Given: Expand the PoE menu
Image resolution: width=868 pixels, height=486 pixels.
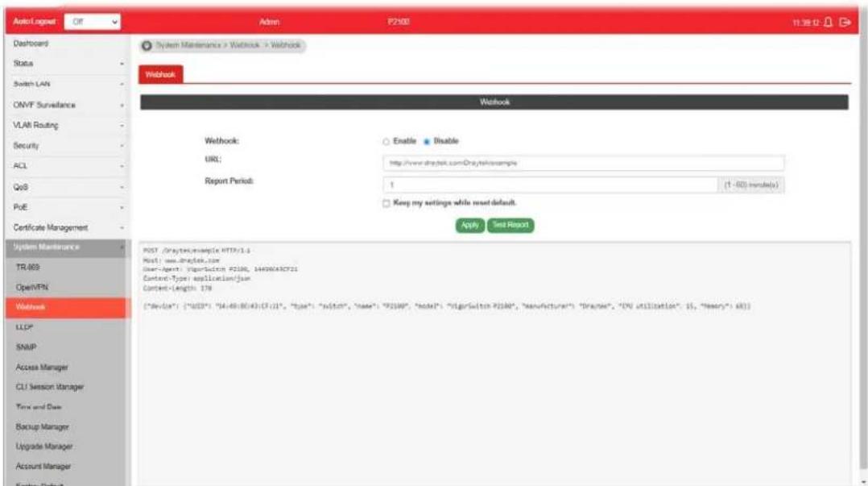Looking at the screenshot, I should click(68, 207).
